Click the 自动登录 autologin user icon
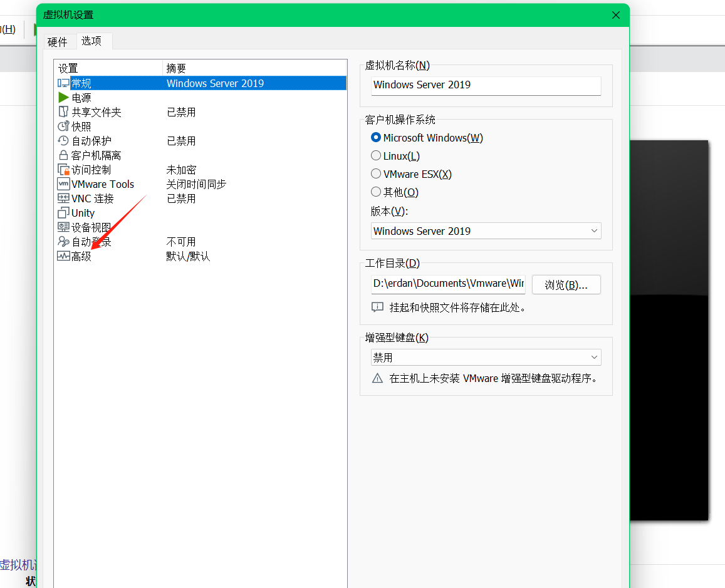The image size is (725, 588). (x=63, y=242)
